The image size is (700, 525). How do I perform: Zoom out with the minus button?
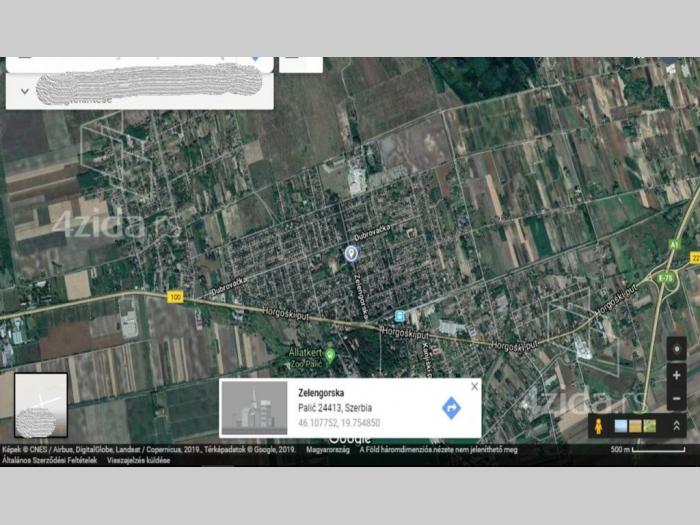tap(676, 398)
